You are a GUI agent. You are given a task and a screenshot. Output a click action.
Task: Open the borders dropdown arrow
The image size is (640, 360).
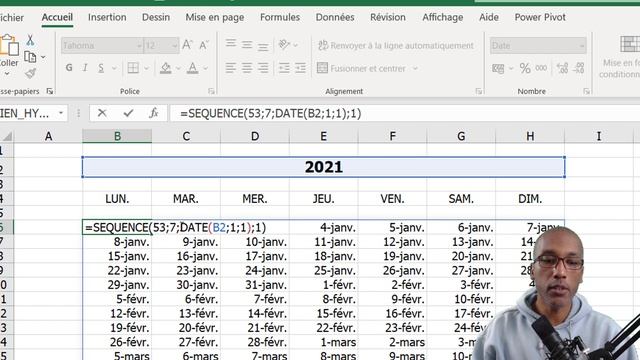coord(146,68)
